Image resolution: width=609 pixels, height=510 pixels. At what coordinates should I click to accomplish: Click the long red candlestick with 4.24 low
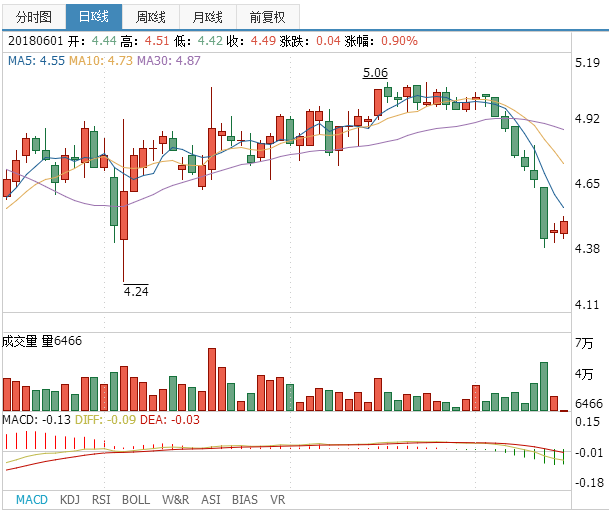(124, 215)
